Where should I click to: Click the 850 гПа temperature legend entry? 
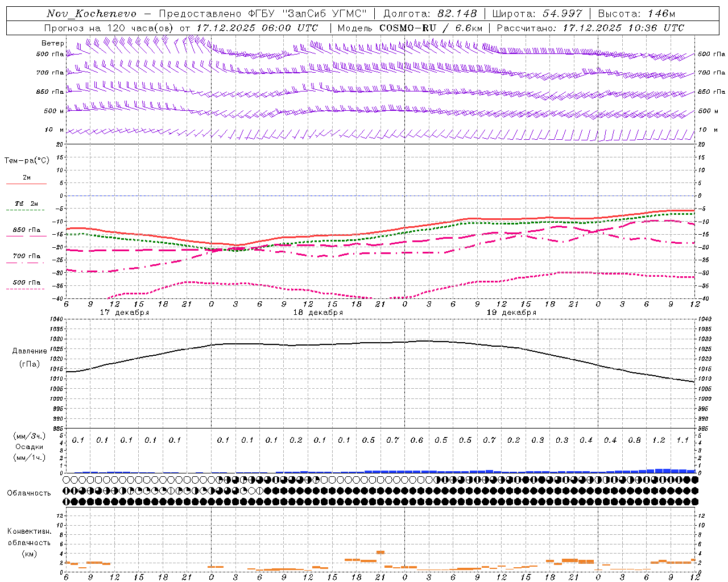coord(27,230)
